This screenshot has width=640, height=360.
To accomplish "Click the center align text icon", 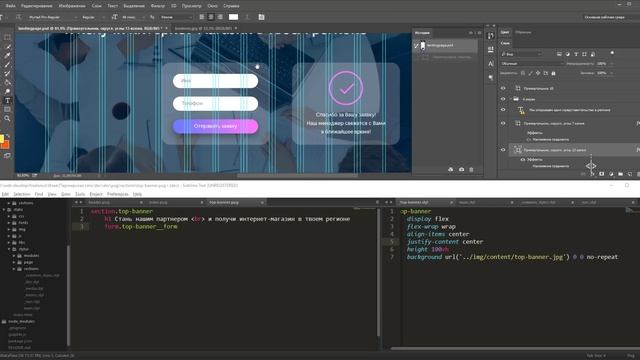I will pos(211,17).
